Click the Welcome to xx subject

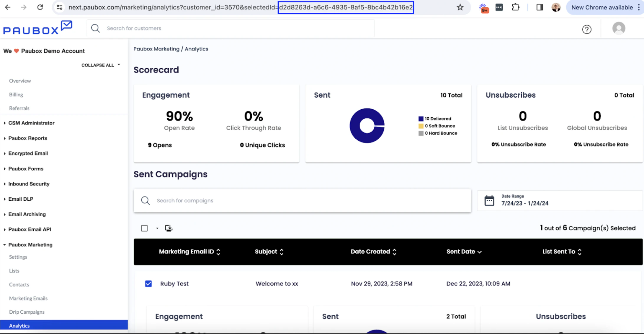pyautogui.click(x=277, y=284)
